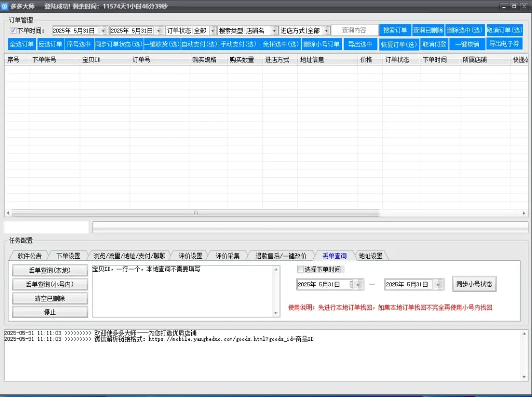
Task: Click the 导出电子券 button
Action: pos(504,44)
